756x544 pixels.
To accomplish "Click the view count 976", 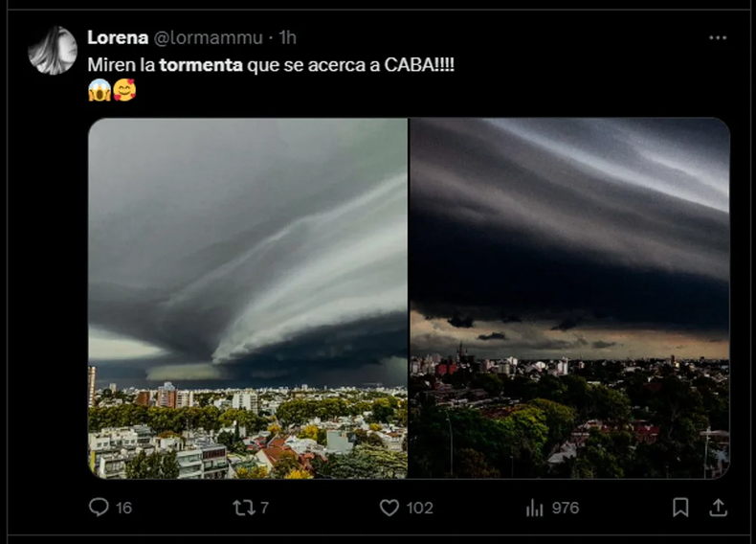I will 565,508.
